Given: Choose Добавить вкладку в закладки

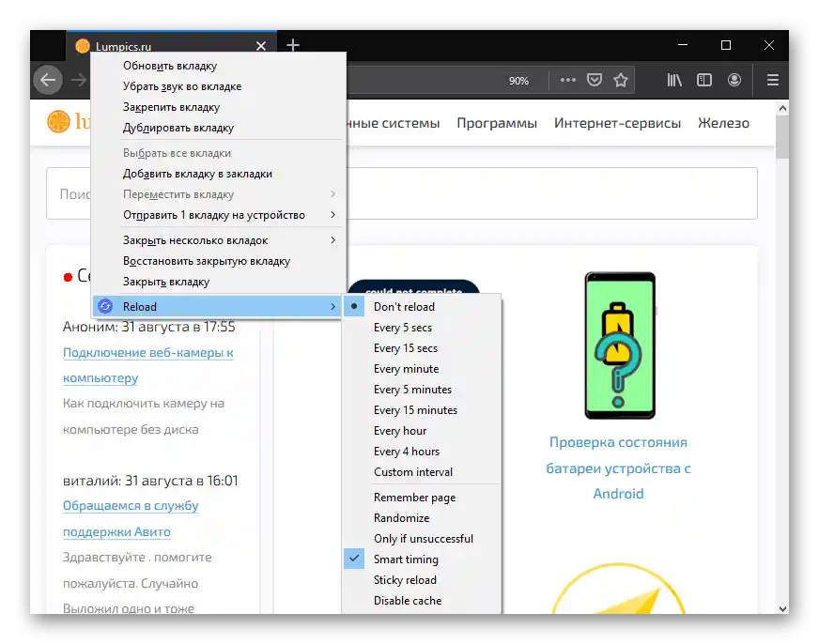Looking at the screenshot, I should (x=218, y=174).
